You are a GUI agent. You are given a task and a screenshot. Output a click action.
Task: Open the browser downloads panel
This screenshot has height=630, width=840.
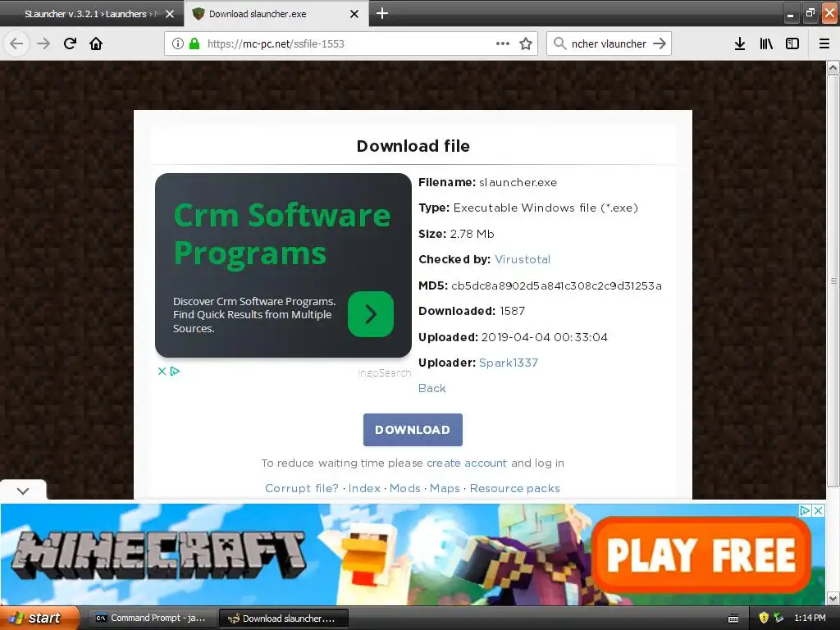740,43
